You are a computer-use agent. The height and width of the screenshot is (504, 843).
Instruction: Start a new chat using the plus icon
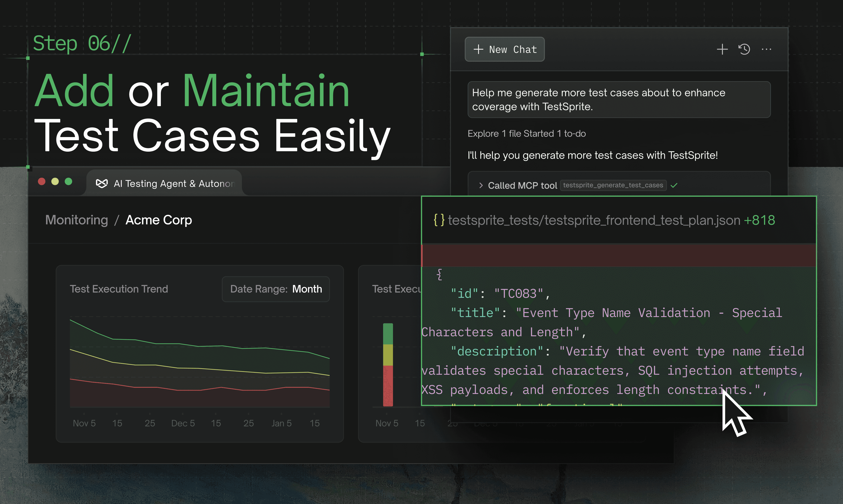point(722,50)
